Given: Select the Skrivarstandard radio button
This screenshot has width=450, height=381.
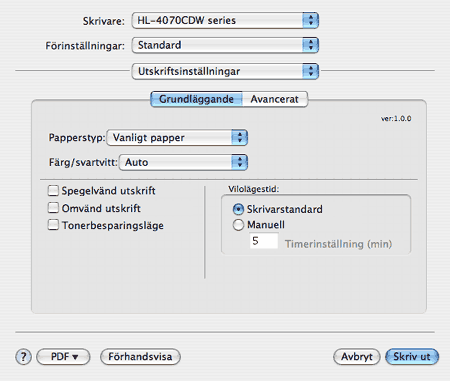Looking at the screenshot, I should click(x=238, y=209).
